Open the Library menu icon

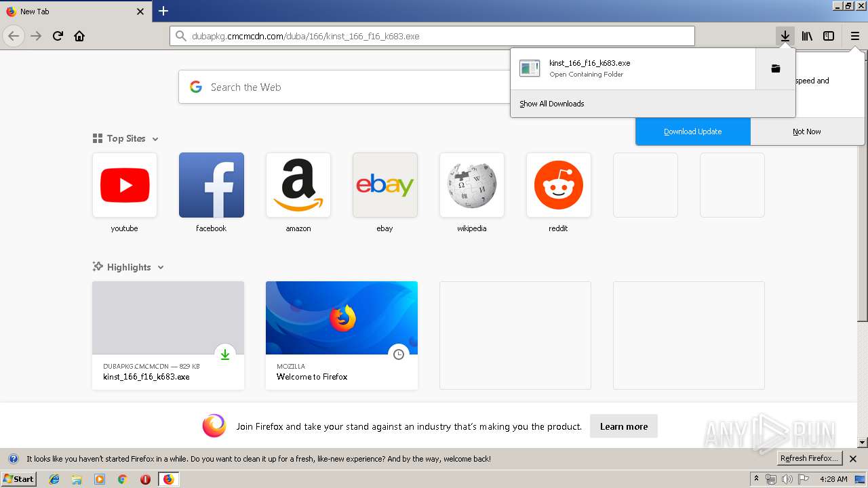(x=807, y=36)
